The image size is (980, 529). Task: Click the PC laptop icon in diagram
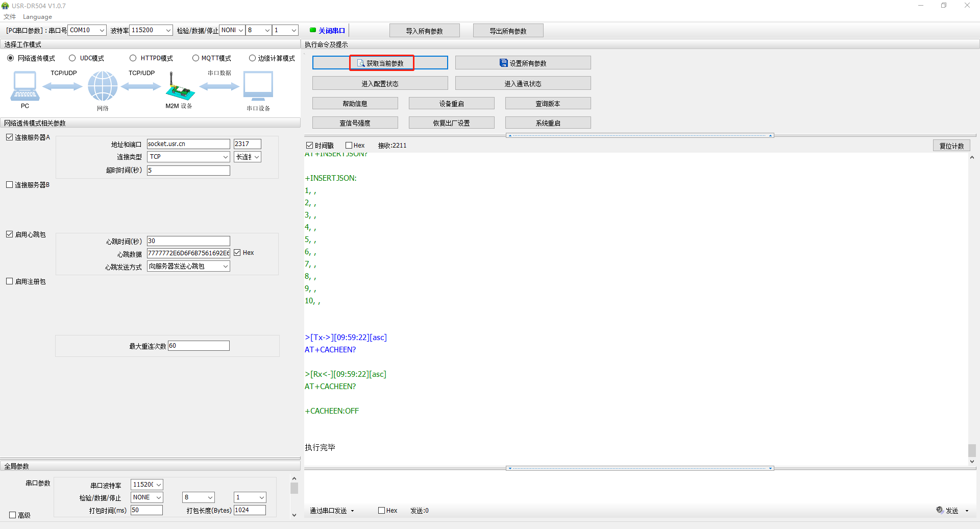click(x=24, y=86)
